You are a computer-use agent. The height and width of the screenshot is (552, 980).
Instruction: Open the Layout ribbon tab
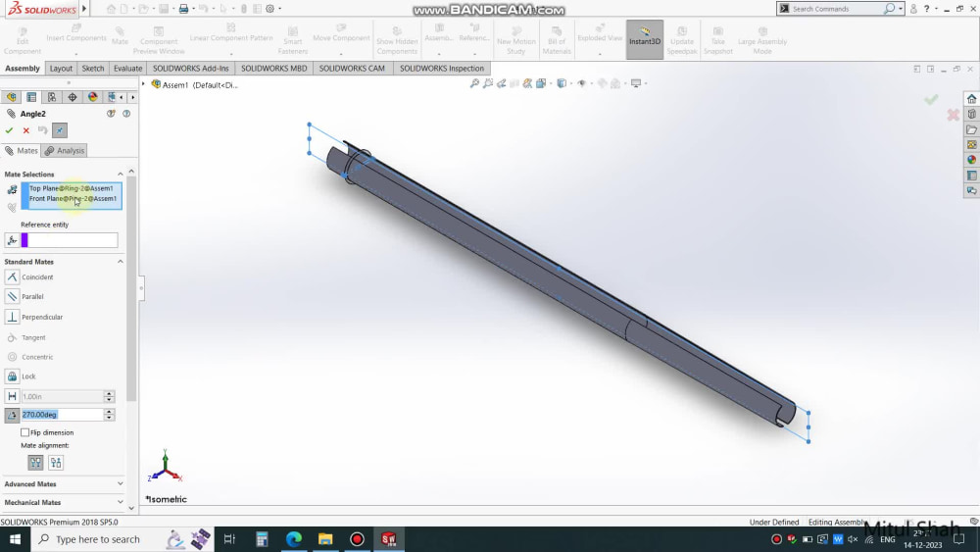click(61, 68)
